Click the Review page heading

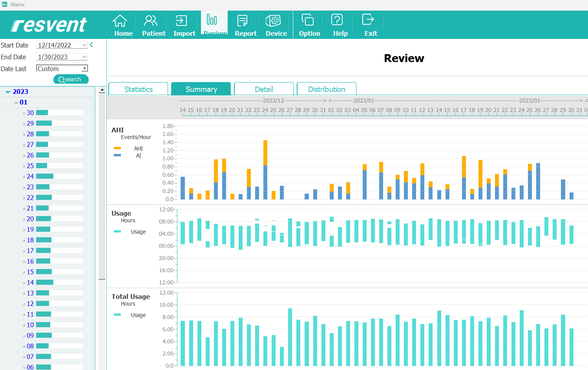click(x=404, y=58)
